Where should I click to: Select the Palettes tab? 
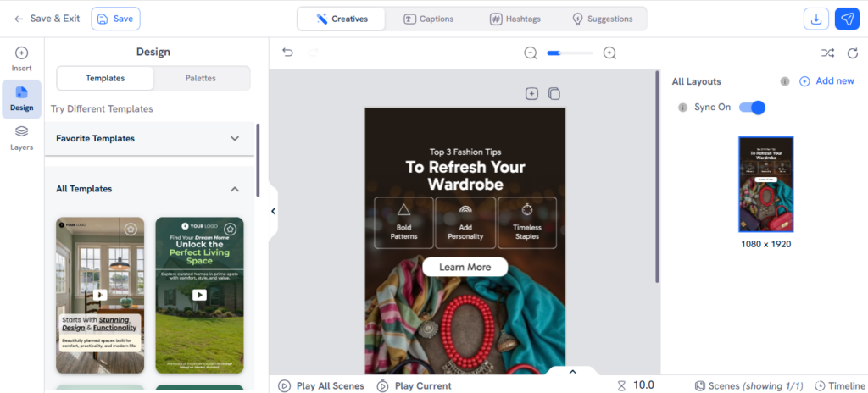(200, 79)
